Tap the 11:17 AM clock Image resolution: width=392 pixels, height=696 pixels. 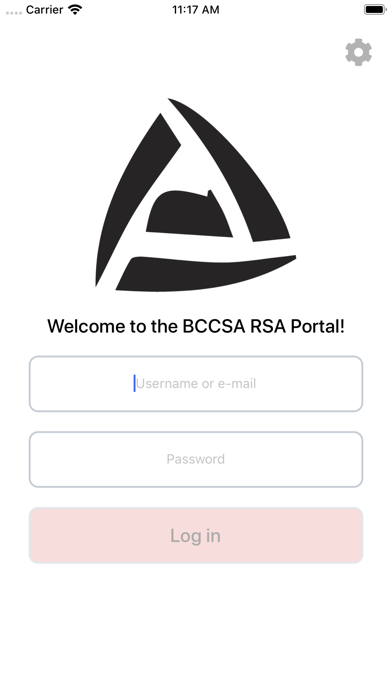click(196, 10)
